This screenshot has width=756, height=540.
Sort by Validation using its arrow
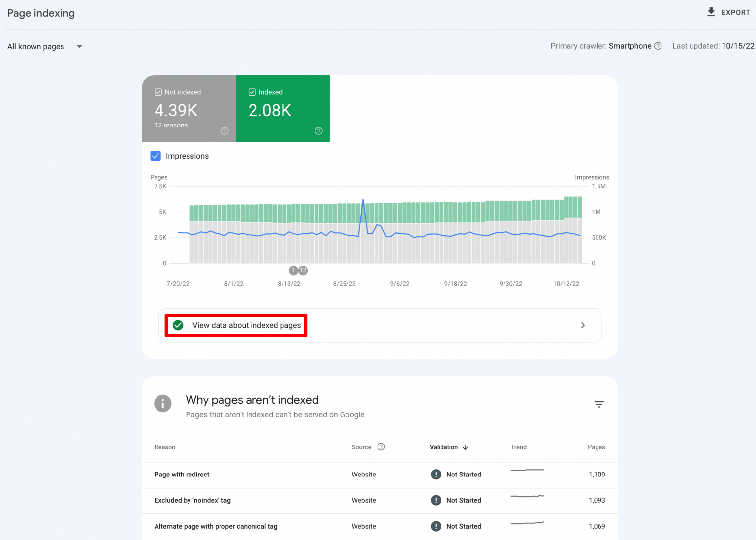tap(465, 447)
